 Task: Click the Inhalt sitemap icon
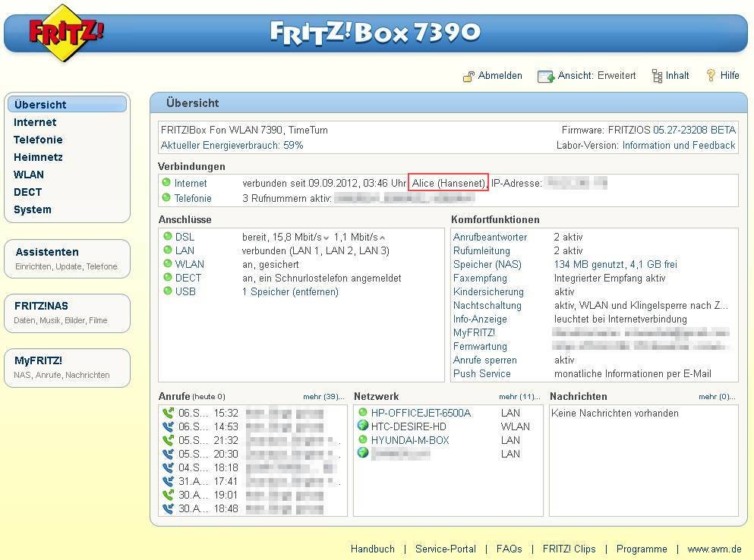(x=657, y=76)
